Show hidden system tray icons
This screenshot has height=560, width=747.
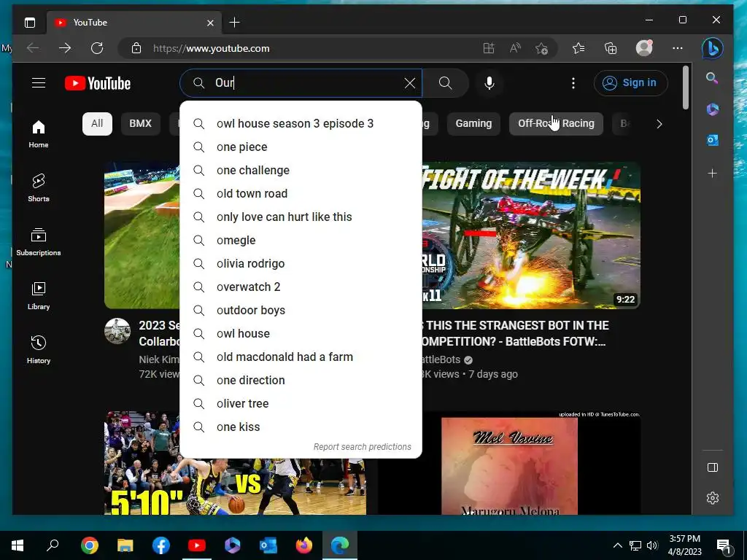coord(617,545)
